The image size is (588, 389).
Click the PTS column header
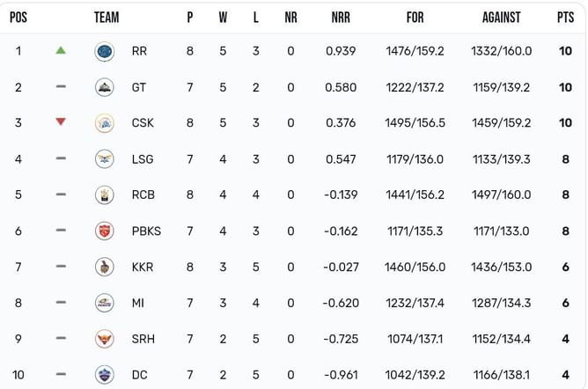(x=565, y=17)
